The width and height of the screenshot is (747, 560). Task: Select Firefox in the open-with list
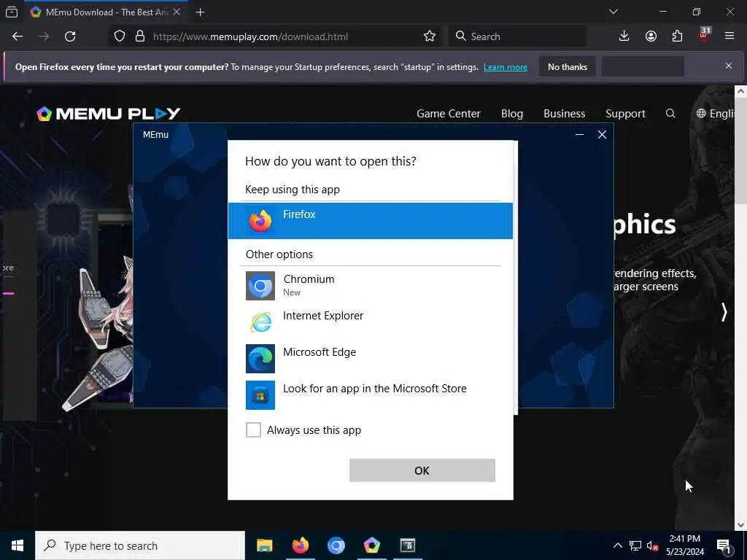pyautogui.click(x=370, y=220)
